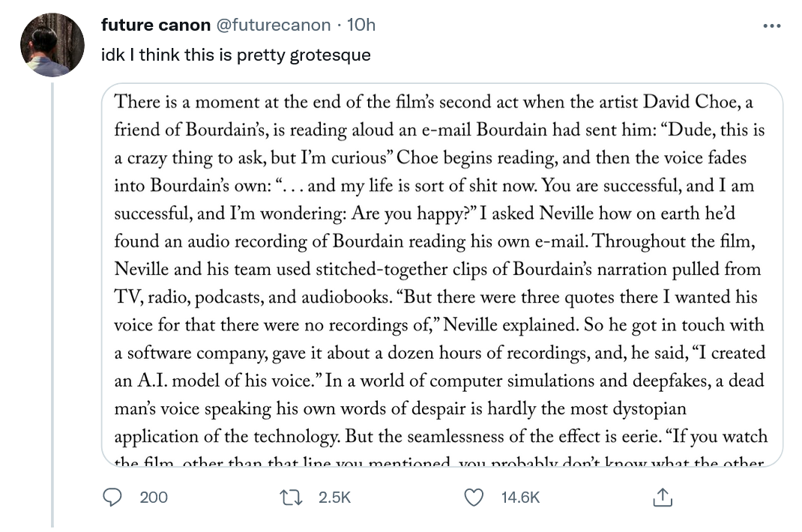View the future canon profile picture

click(x=52, y=45)
